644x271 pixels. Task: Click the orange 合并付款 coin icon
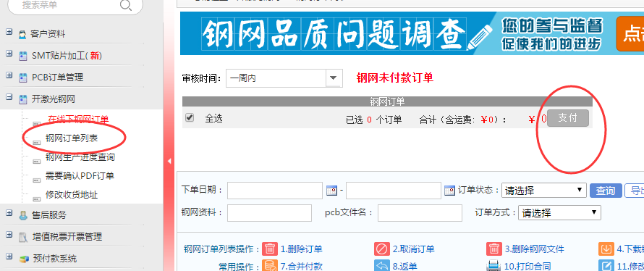pyautogui.click(x=270, y=266)
